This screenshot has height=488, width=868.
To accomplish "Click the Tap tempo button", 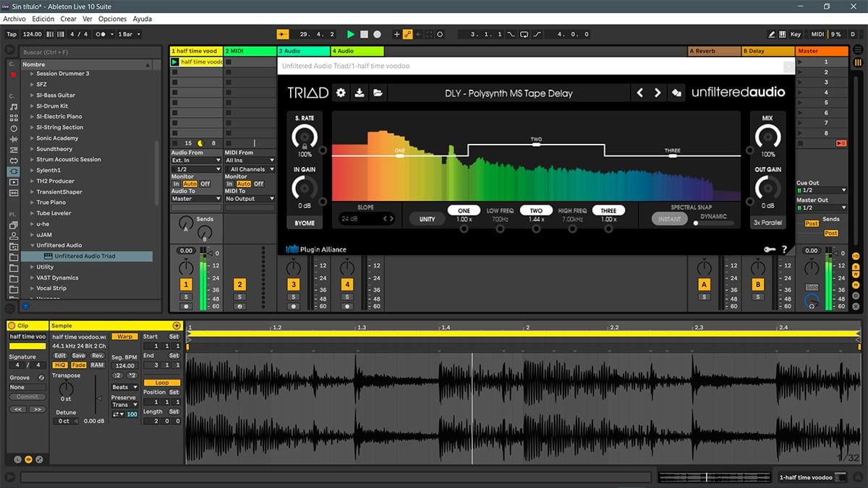I will [12, 34].
